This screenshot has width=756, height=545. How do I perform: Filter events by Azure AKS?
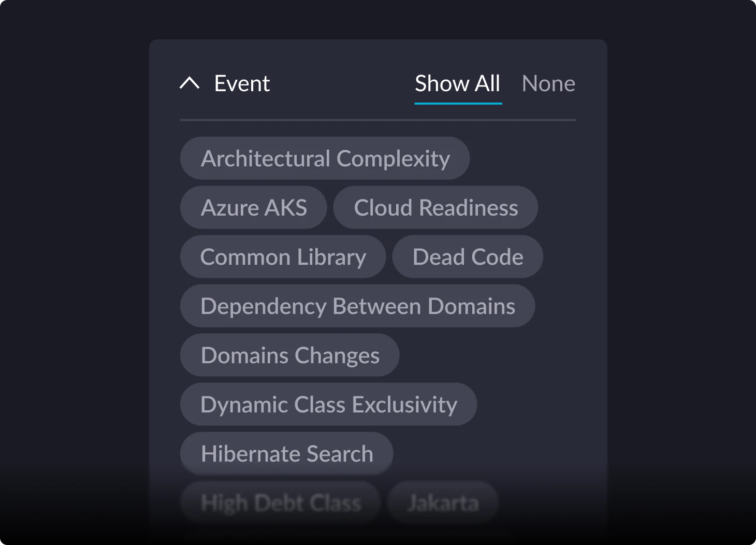tap(254, 207)
